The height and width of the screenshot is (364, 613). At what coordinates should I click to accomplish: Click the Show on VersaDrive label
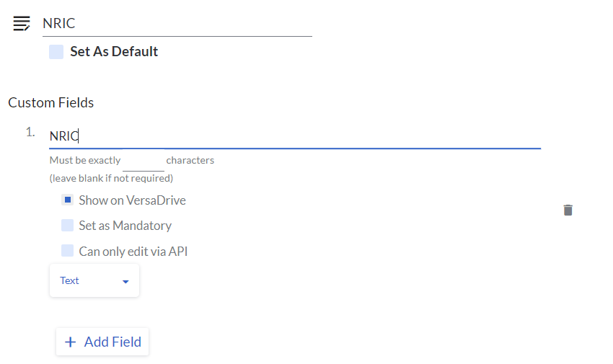point(132,200)
